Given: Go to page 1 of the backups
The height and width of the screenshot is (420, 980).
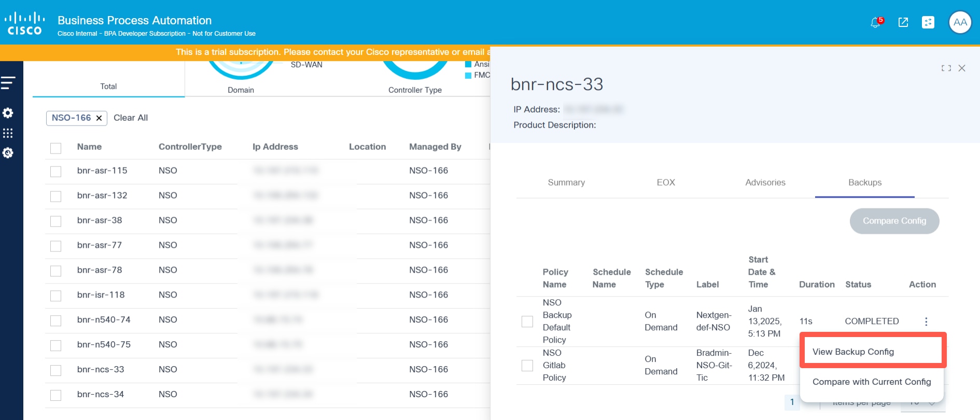Looking at the screenshot, I should (x=792, y=402).
